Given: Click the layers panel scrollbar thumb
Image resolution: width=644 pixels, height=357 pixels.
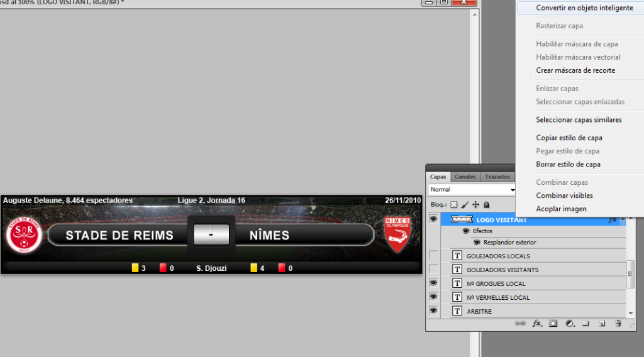Looking at the screenshot, I should click(x=631, y=274).
